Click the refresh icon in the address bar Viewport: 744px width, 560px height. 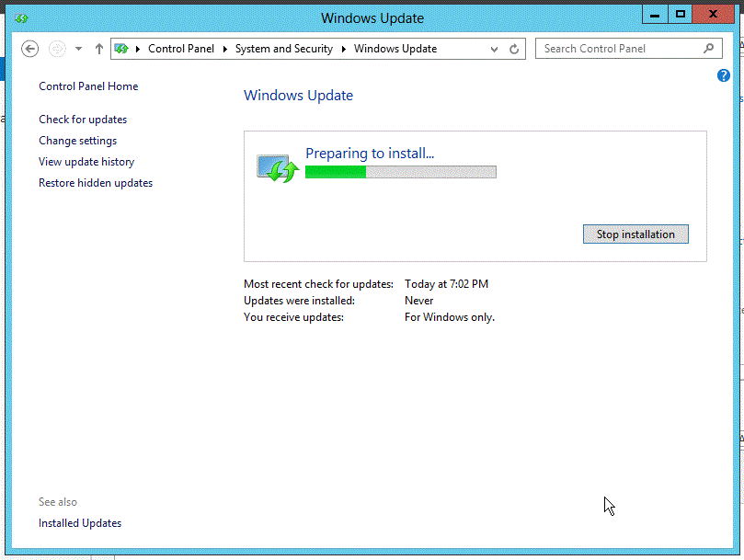513,48
